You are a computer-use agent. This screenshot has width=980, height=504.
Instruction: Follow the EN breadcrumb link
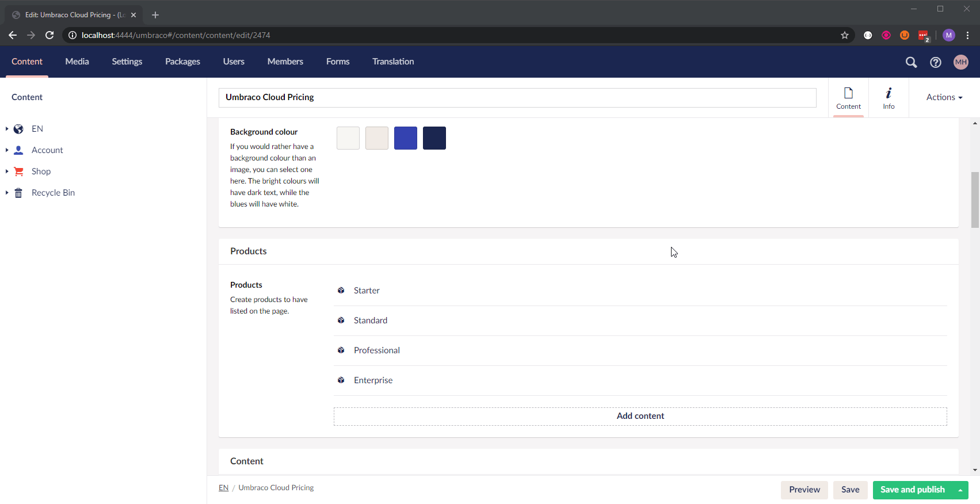point(223,488)
